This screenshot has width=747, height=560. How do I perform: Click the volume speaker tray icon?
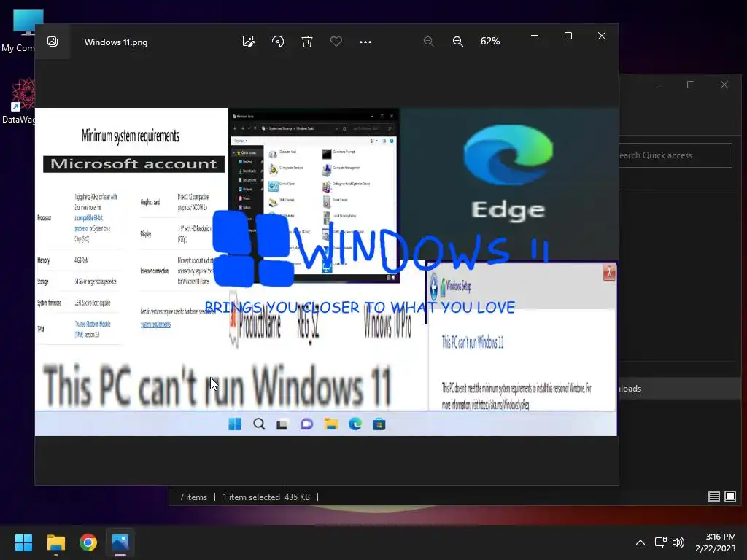(x=678, y=542)
